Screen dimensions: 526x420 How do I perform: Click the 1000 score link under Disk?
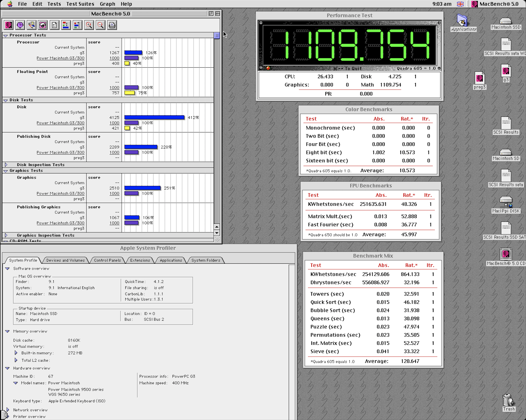coord(114,123)
